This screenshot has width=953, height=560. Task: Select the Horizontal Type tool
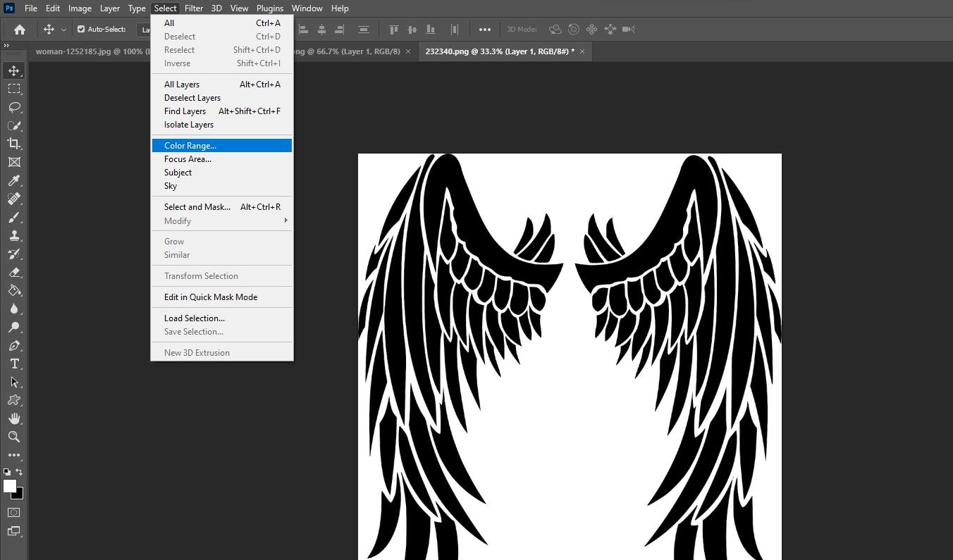coord(14,363)
